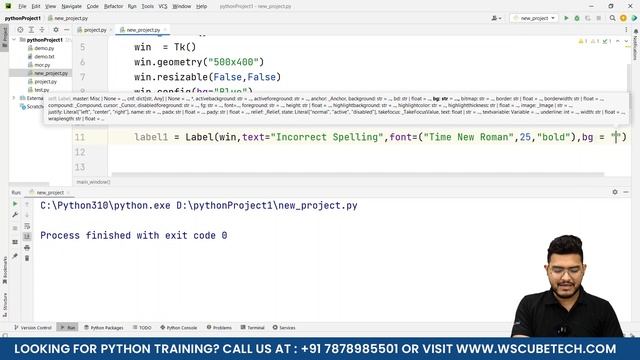Click the Stop icon in top toolbar

[x=598, y=18]
